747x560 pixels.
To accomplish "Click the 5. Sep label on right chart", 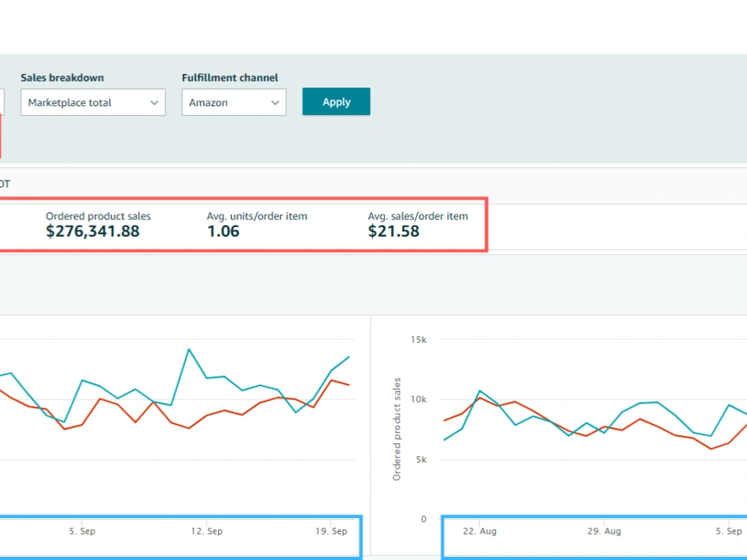I will [x=729, y=531].
